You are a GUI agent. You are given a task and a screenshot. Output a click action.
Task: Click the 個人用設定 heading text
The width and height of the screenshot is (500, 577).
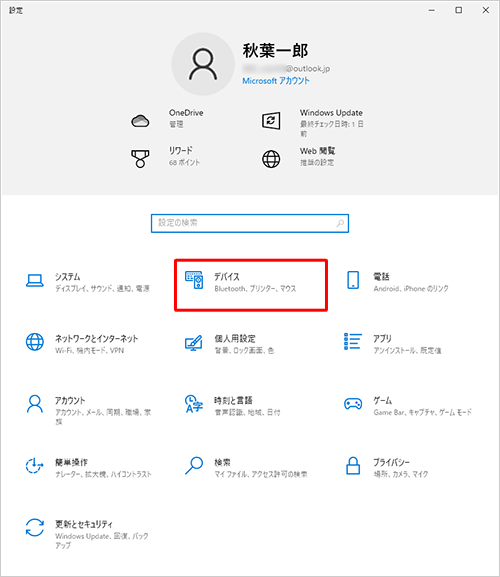[x=235, y=339]
